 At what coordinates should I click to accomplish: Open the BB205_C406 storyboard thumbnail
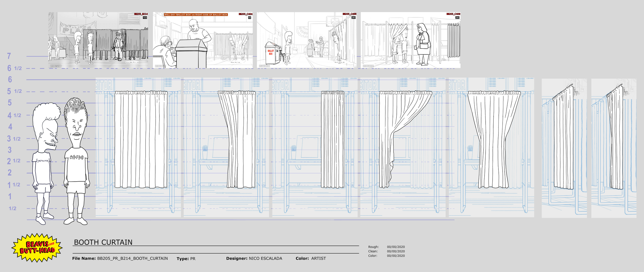pyautogui.click(x=307, y=40)
